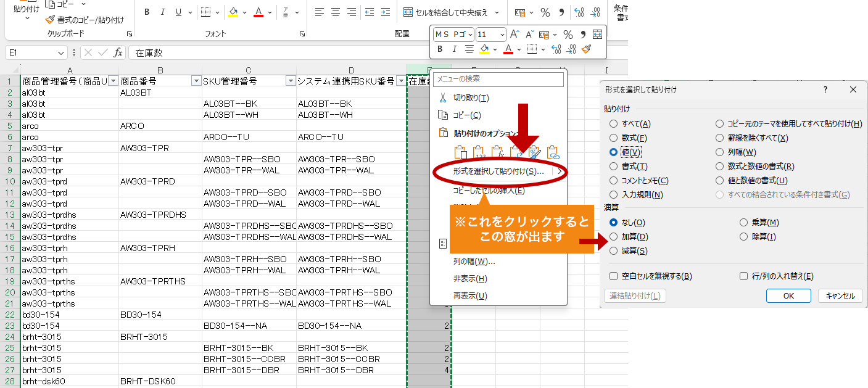Choose the first paste option clipboard icon

click(460, 151)
